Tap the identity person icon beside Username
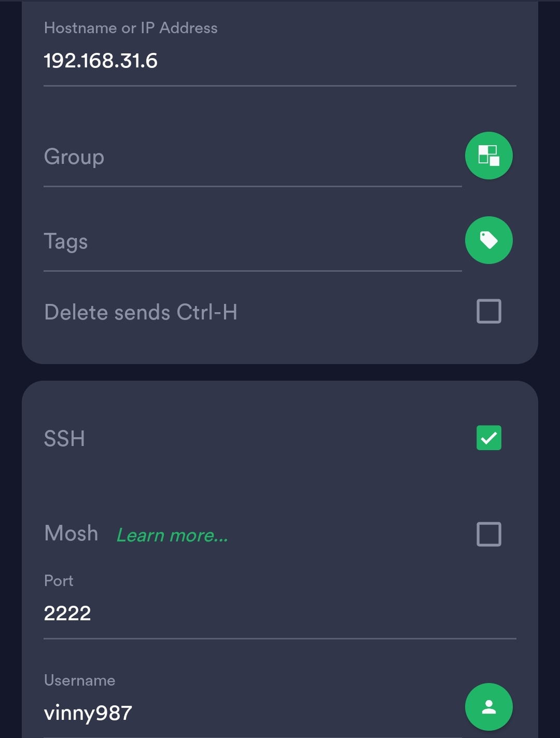Viewport: 560px width, 738px height. (x=488, y=707)
